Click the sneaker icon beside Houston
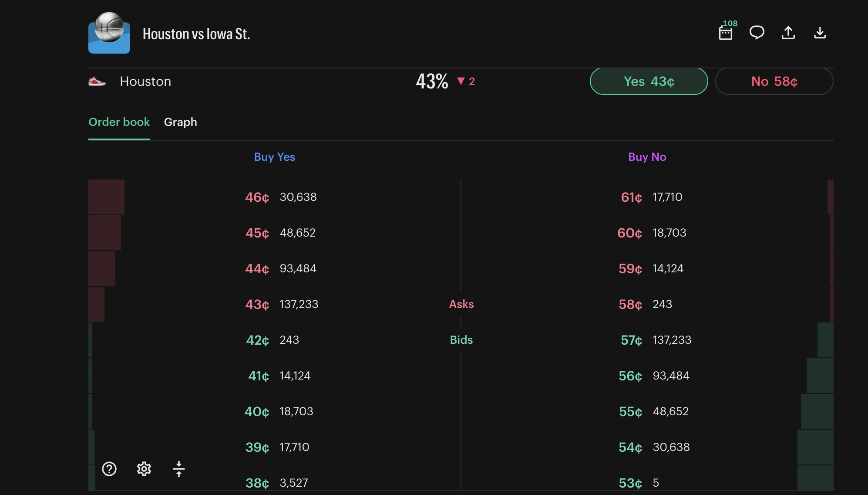 (x=97, y=81)
